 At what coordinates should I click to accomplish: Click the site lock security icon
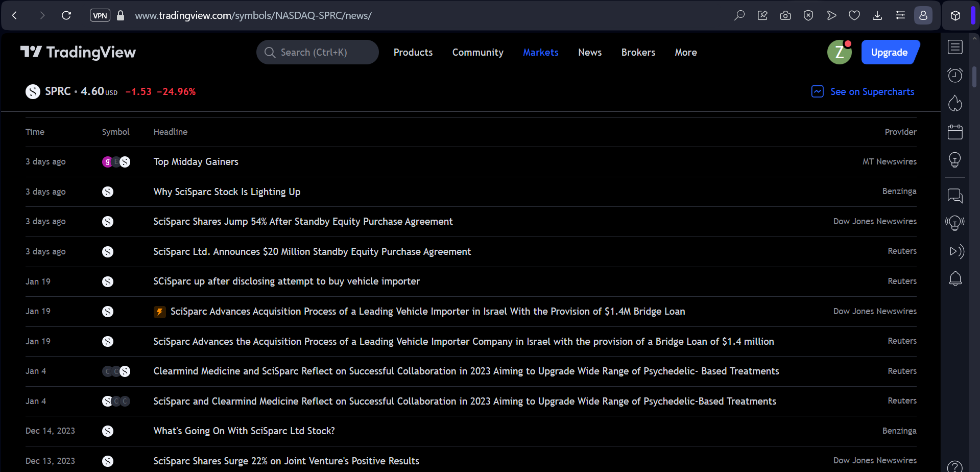(x=121, y=15)
